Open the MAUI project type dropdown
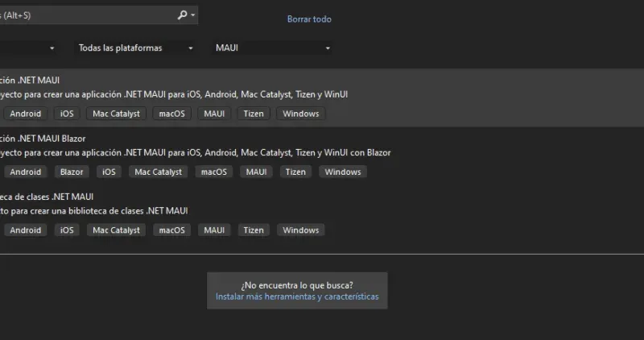Viewport: 644px width, 340px height. pos(272,48)
